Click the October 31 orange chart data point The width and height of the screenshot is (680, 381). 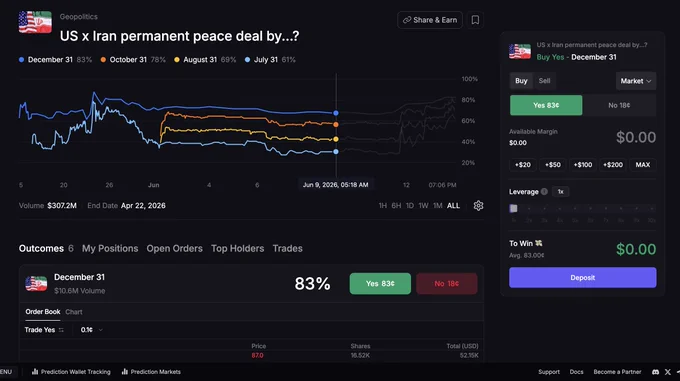click(336, 124)
